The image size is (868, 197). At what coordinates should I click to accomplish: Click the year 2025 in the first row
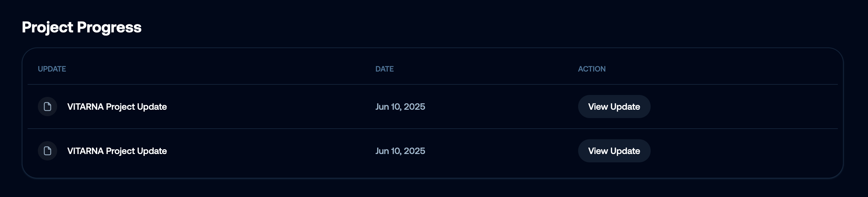click(x=414, y=107)
